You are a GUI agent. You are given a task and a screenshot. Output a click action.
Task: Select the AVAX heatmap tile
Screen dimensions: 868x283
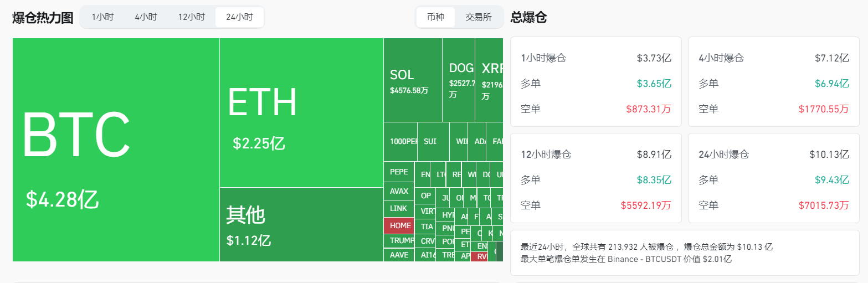399,191
